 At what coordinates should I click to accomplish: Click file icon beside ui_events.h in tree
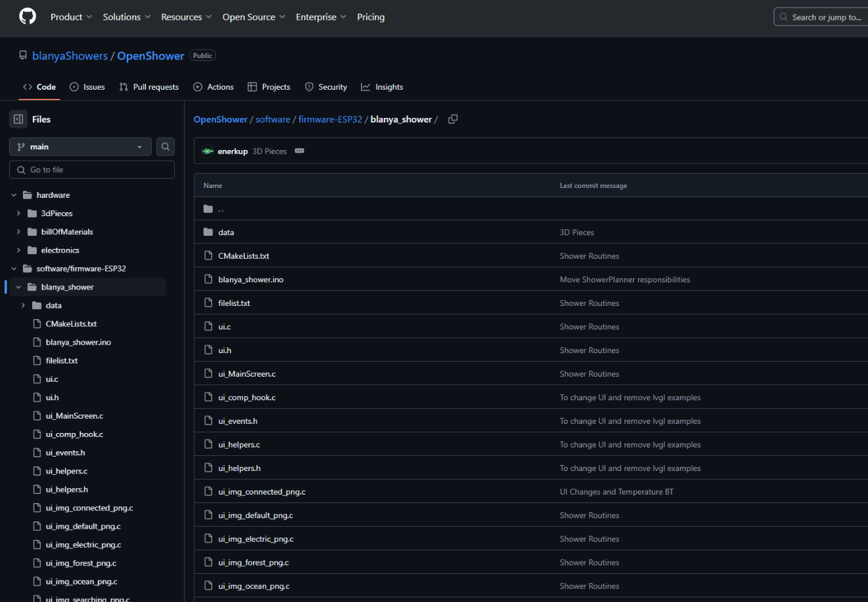[x=37, y=453]
